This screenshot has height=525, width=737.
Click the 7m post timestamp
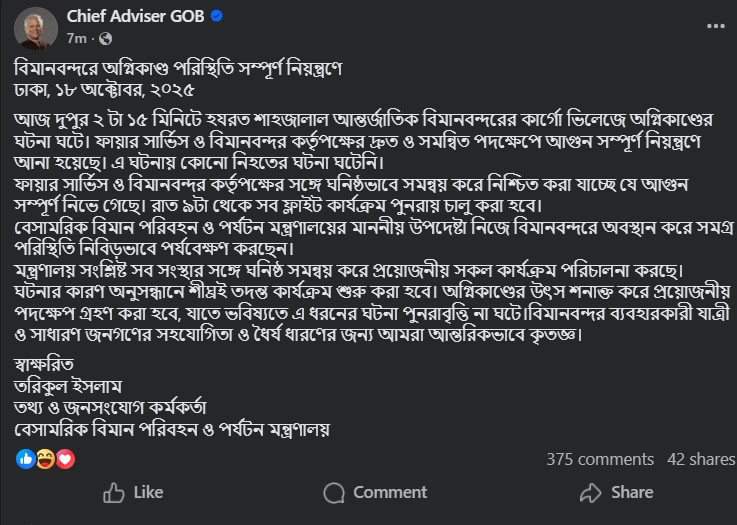[76, 38]
